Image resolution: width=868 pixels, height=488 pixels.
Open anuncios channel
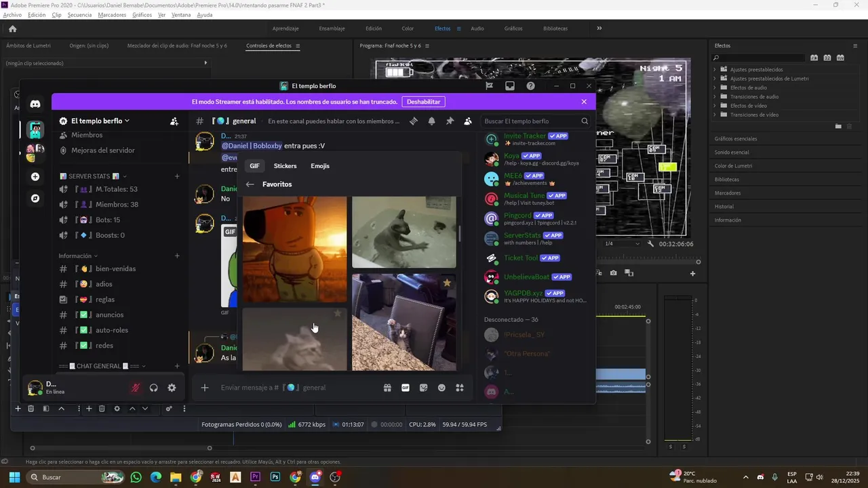point(108,315)
